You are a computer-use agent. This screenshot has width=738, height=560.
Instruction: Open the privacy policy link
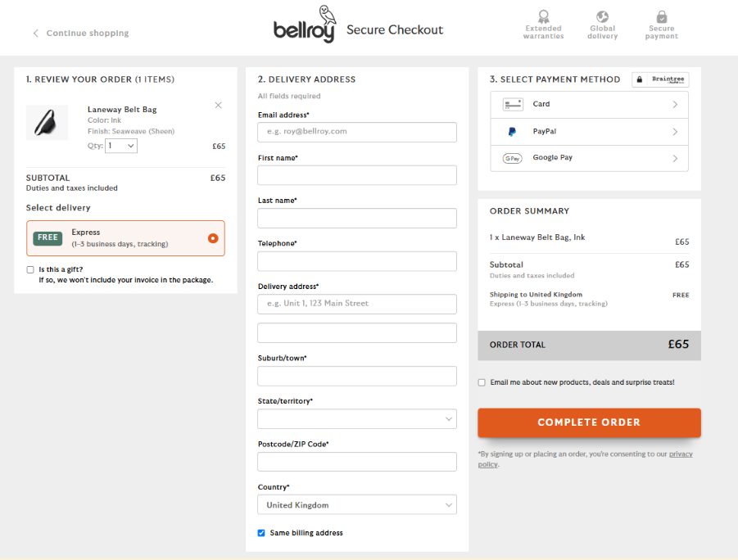[680, 454]
